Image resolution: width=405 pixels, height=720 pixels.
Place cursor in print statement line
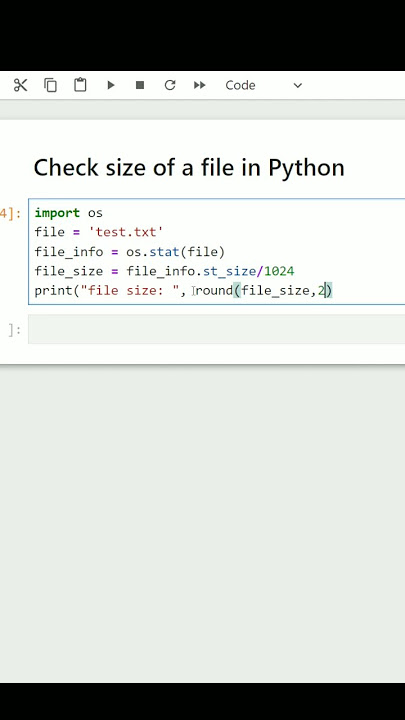(183, 291)
